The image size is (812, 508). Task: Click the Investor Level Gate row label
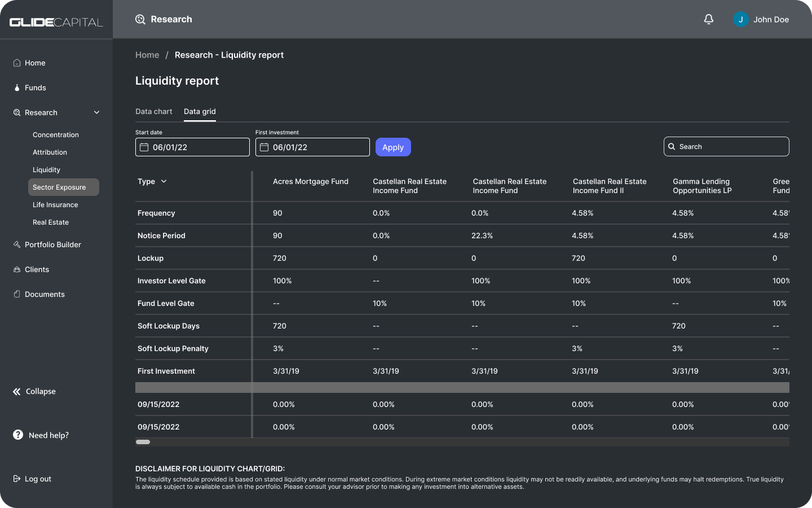pyautogui.click(x=171, y=281)
